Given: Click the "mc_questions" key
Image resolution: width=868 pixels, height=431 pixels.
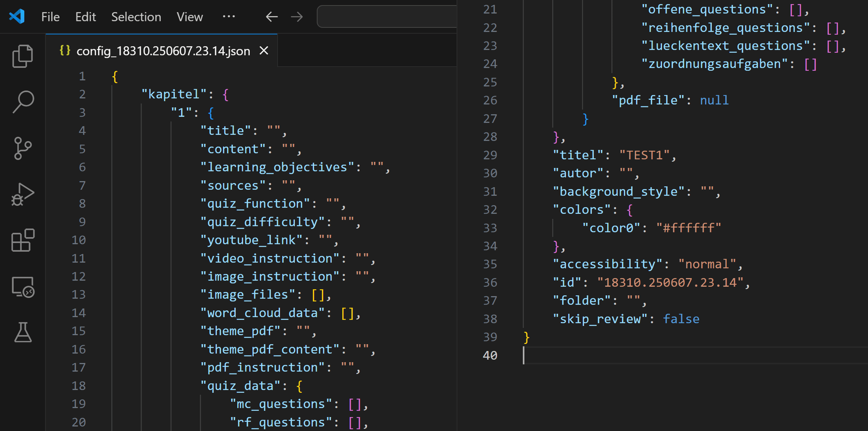Looking at the screenshot, I should point(281,404).
